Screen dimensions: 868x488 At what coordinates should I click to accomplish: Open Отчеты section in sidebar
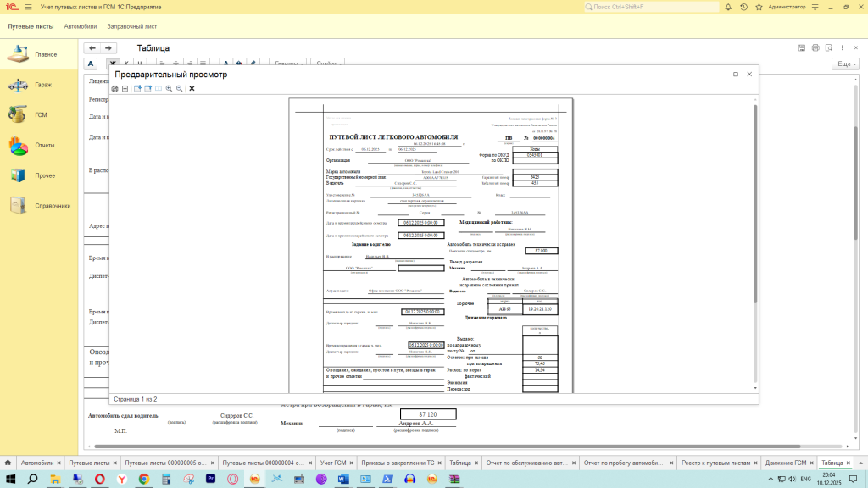tap(39, 146)
